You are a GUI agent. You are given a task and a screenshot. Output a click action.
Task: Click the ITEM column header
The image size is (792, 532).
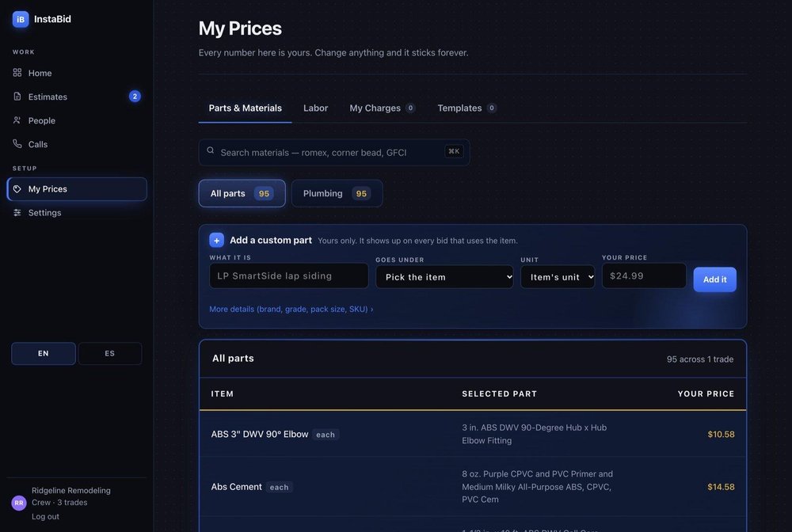click(223, 393)
